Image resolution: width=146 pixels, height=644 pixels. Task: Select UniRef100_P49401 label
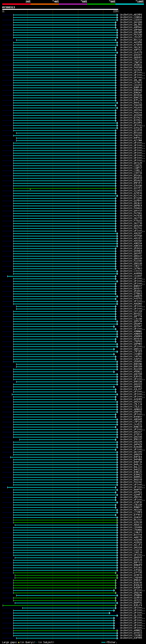[x=131, y=208]
